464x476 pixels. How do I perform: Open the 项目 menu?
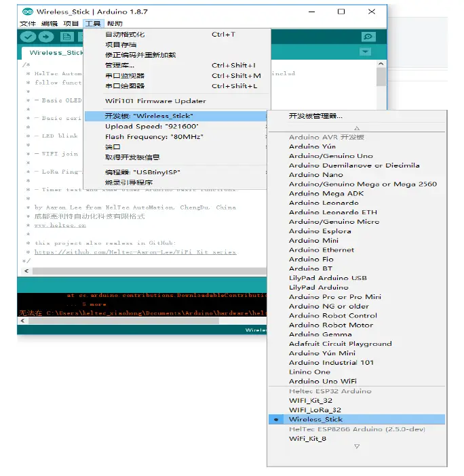(71, 24)
